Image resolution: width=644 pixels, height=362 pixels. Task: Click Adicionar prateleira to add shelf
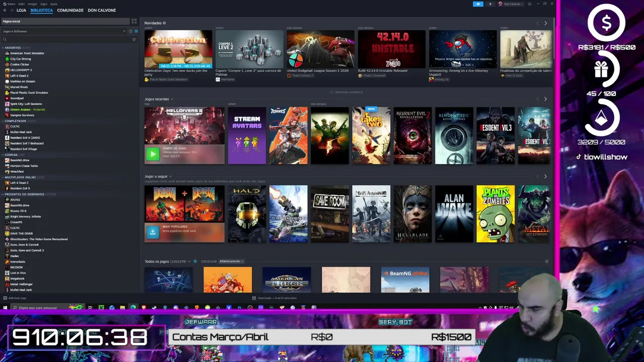[x=346, y=92]
